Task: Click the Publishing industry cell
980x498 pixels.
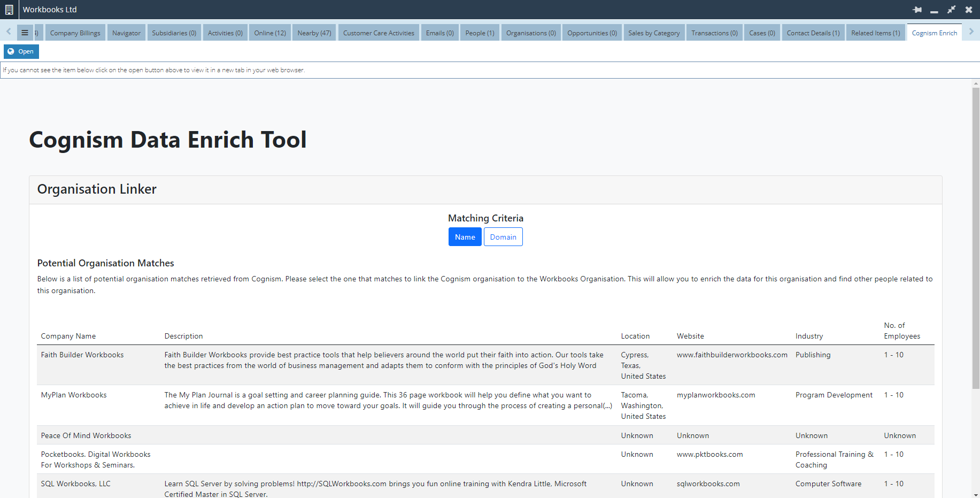Action: [813, 355]
